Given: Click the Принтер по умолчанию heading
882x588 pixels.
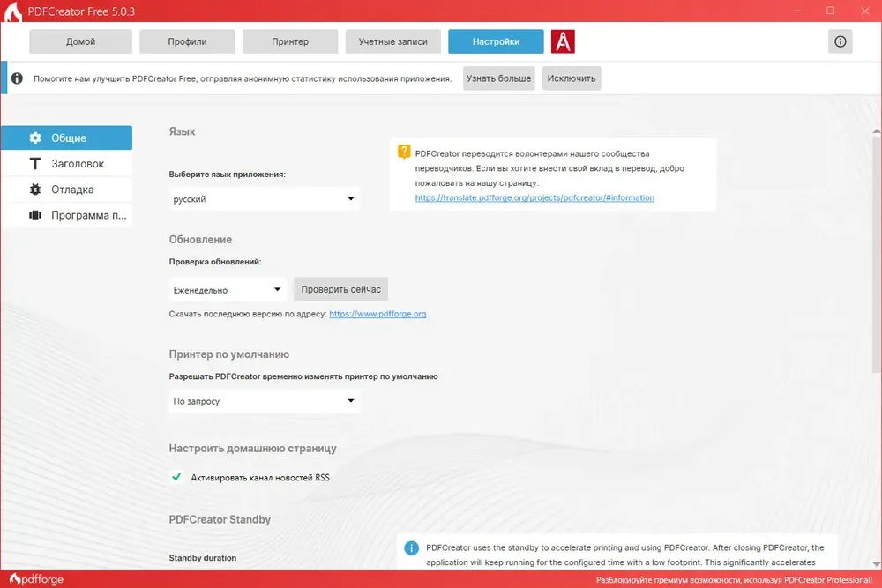Looking at the screenshot, I should click(229, 354).
